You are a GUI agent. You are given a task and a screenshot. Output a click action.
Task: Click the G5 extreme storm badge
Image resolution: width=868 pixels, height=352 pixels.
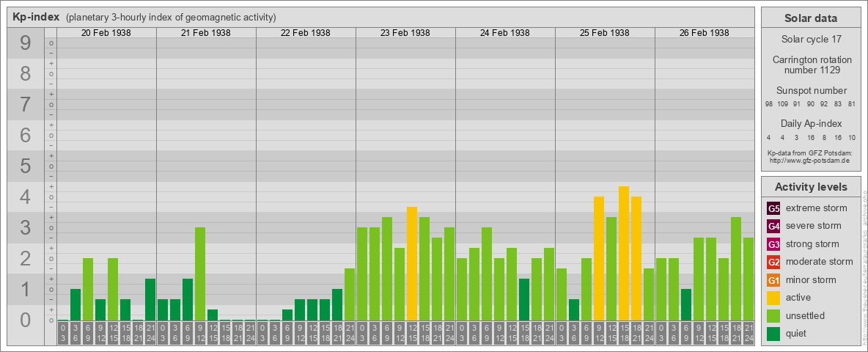click(x=773, y=208)
